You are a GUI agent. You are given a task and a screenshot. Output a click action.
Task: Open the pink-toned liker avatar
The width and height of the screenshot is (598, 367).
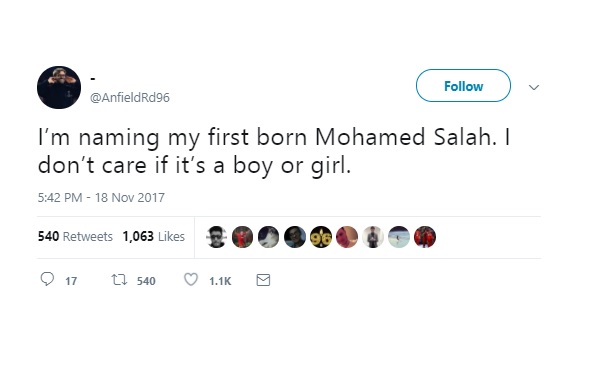point(347,237)
